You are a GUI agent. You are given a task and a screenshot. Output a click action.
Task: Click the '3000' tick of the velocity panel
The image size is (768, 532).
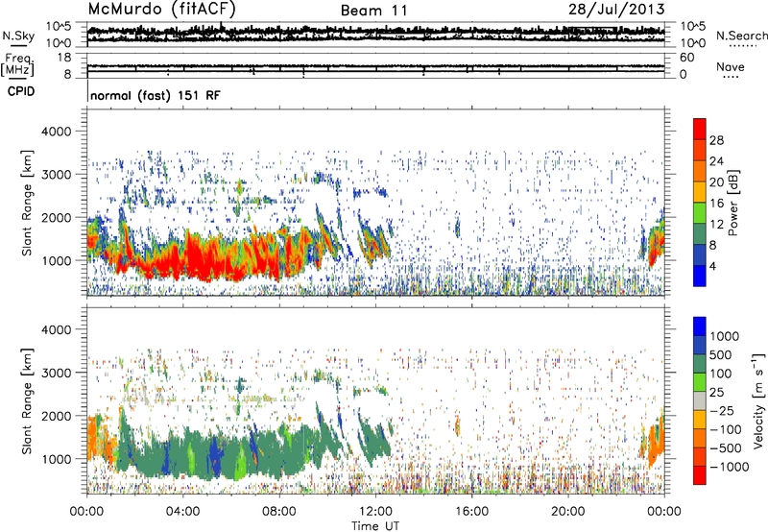(56, 373)
